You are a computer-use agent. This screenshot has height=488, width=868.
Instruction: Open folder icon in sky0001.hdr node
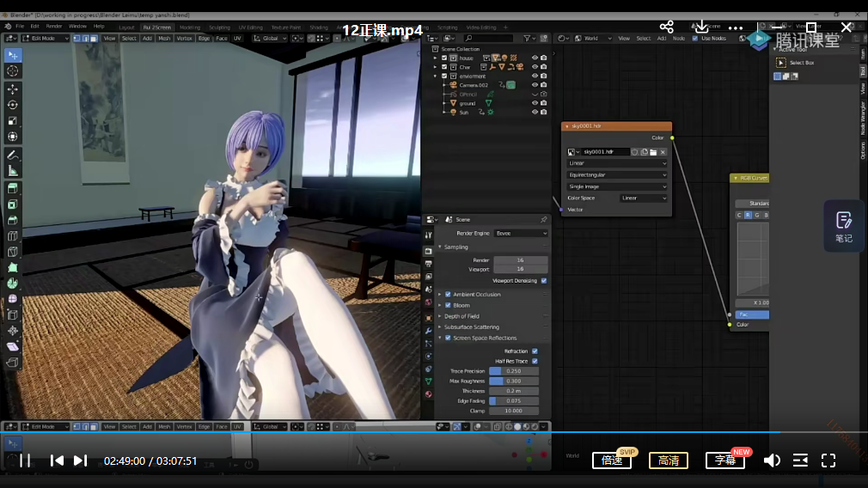653,152
